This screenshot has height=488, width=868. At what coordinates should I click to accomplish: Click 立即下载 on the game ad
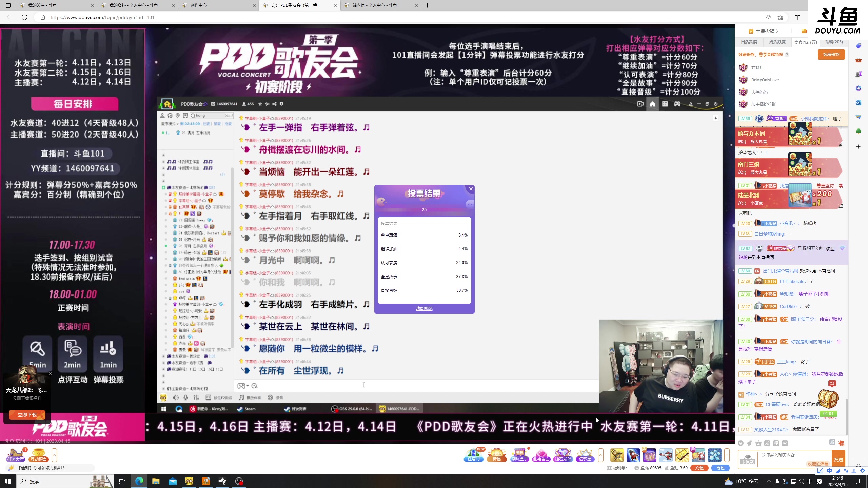click(27, 415)
